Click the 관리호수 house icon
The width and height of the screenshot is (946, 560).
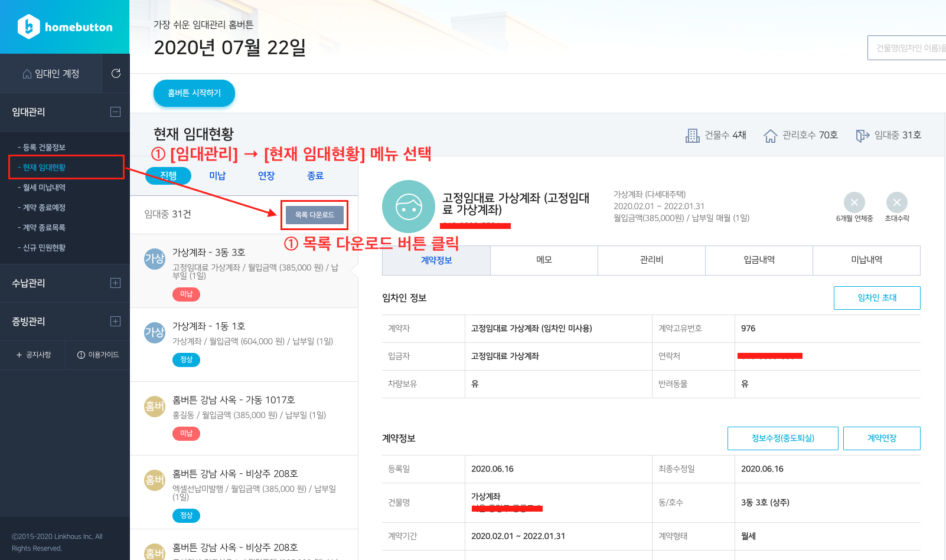click(x=770, y=136)
